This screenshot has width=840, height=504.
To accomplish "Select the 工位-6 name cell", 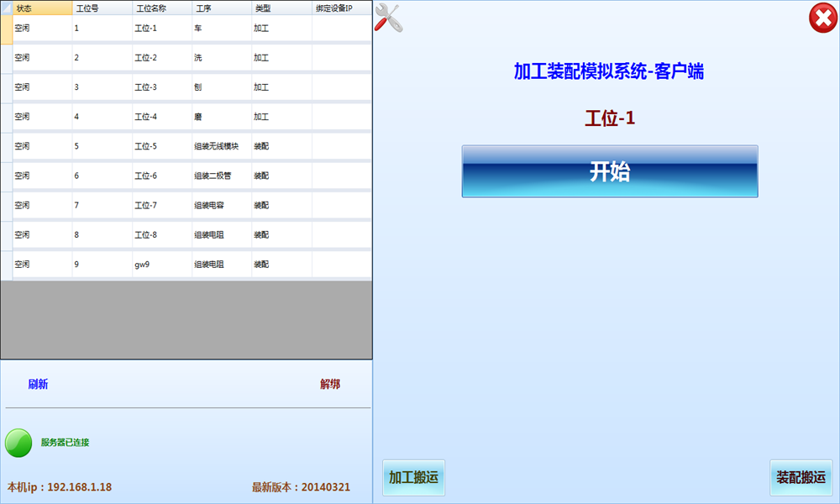I will [x=162, y=176].
